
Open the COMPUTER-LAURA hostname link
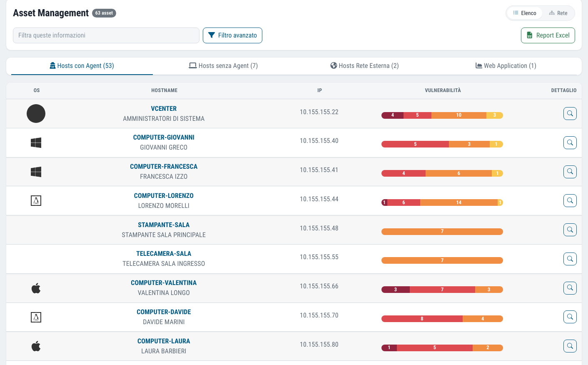coord(164,341)
